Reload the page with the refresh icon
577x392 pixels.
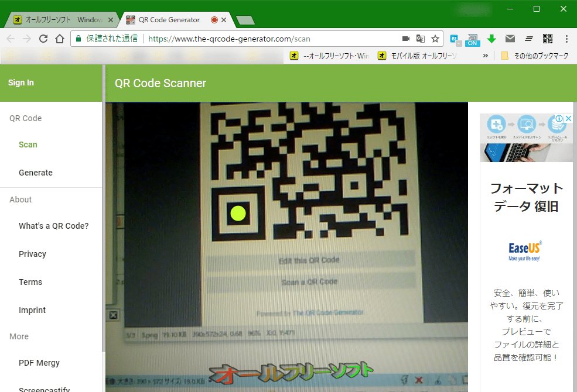(43, 39)
